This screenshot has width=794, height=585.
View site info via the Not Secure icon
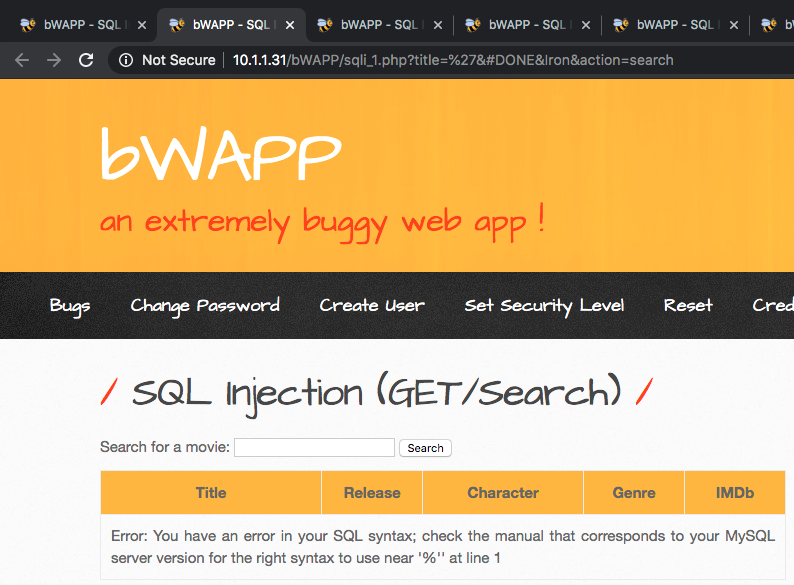pyautogui.click(x=126, y=60)
